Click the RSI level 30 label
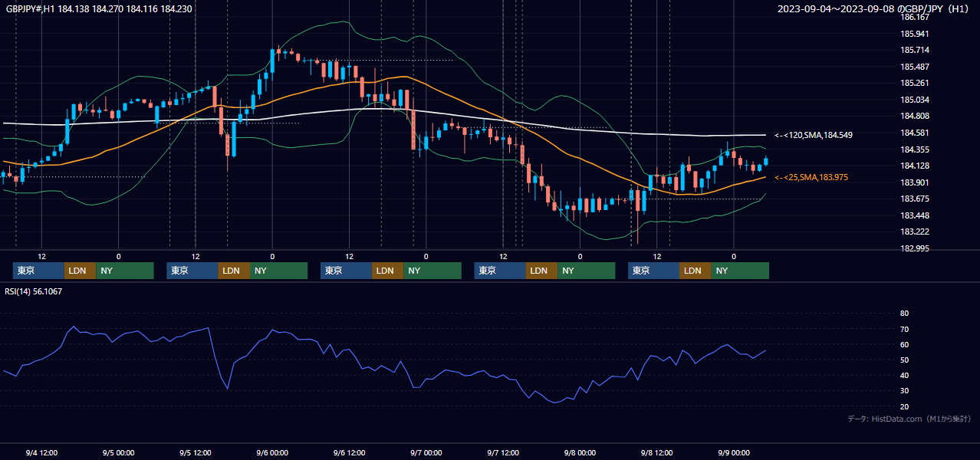This screenshot has height=460, width=980. tap(904, 391)
